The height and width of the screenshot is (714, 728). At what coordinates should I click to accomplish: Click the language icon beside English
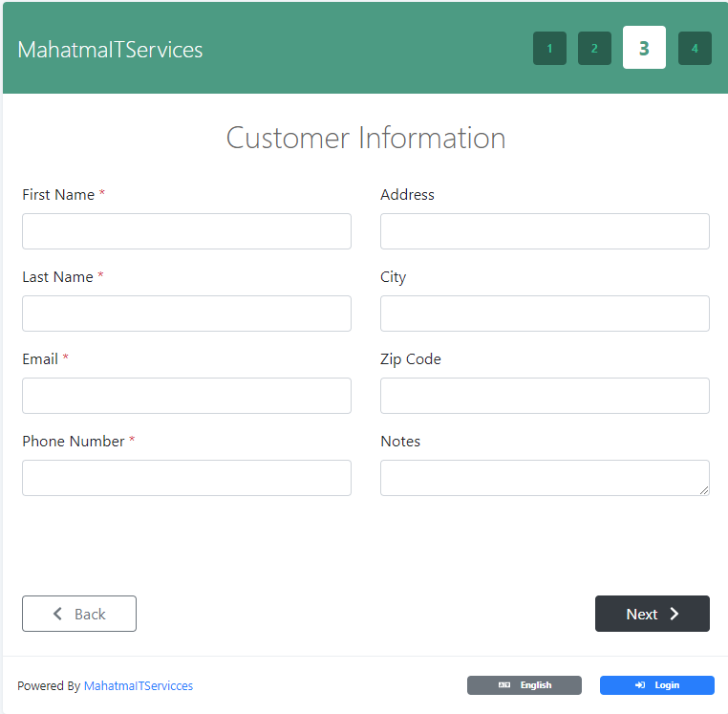[x=504, y=685]
